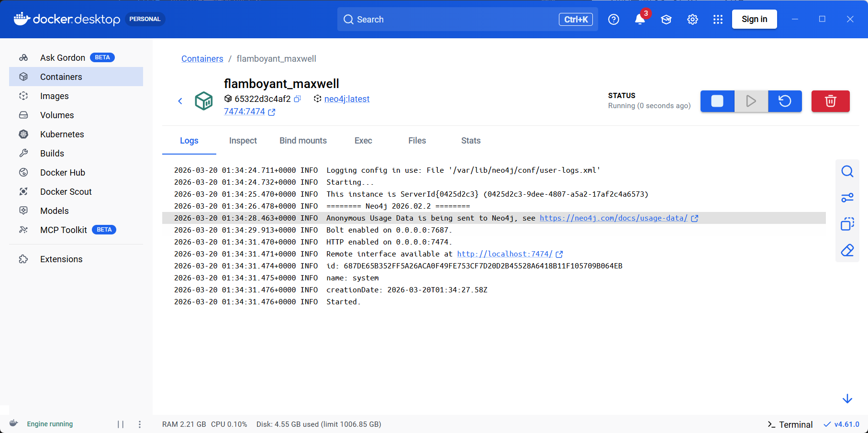The width and height of the screenshot is (868, 433).
Task: Open the neo4j:latest image link
Action: 347,99
